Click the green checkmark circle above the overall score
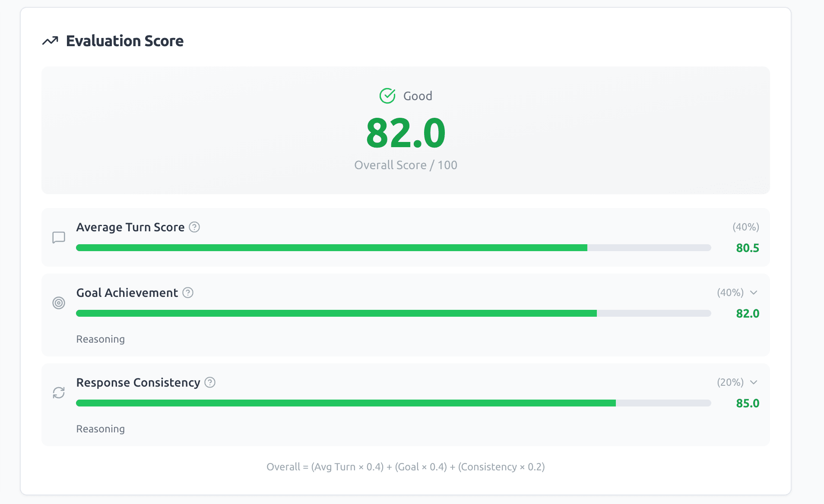 coord(387,96)
